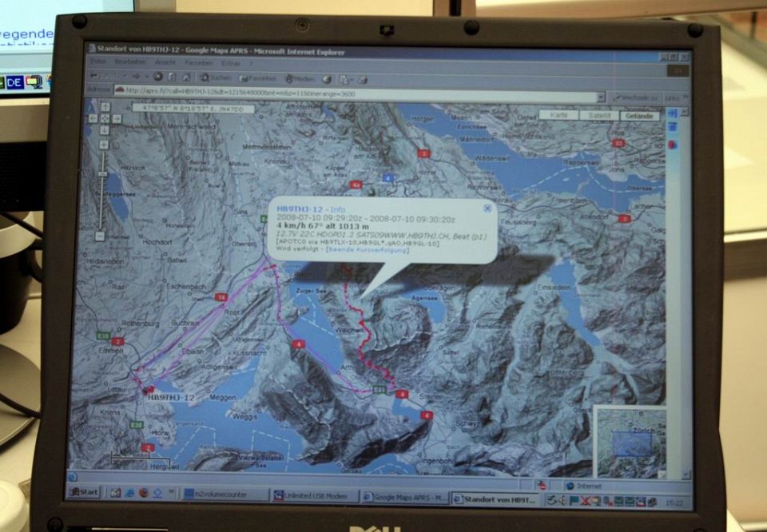This screenshot has width=767, height=532.
Task: Recenter map with center pan button
Action: (x=105, y=119)
